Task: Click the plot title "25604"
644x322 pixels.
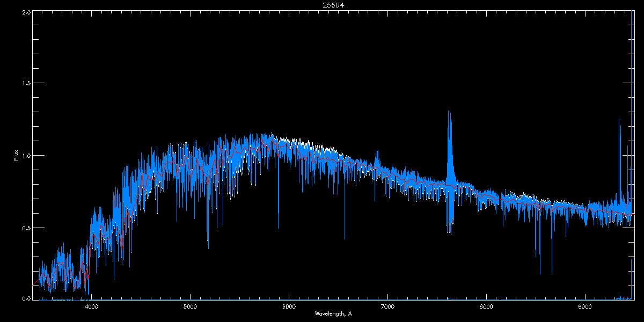Action: (x=333, y=5)
